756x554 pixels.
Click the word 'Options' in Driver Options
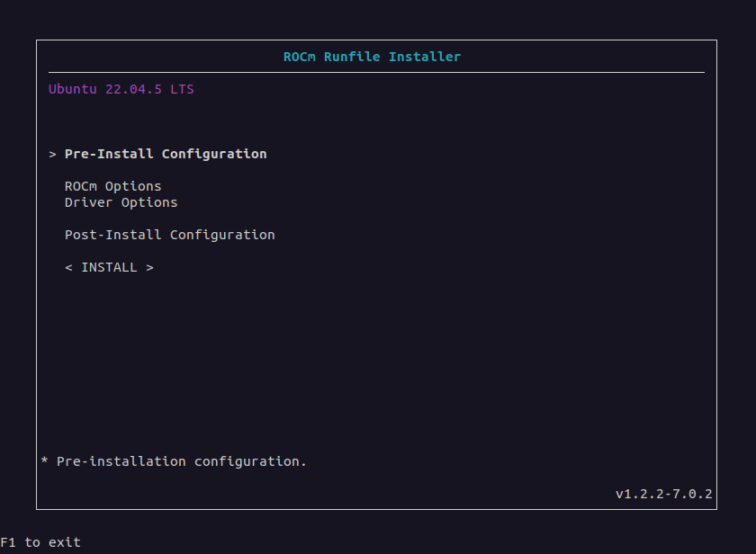pyautogui.click(x=149, y=202)
